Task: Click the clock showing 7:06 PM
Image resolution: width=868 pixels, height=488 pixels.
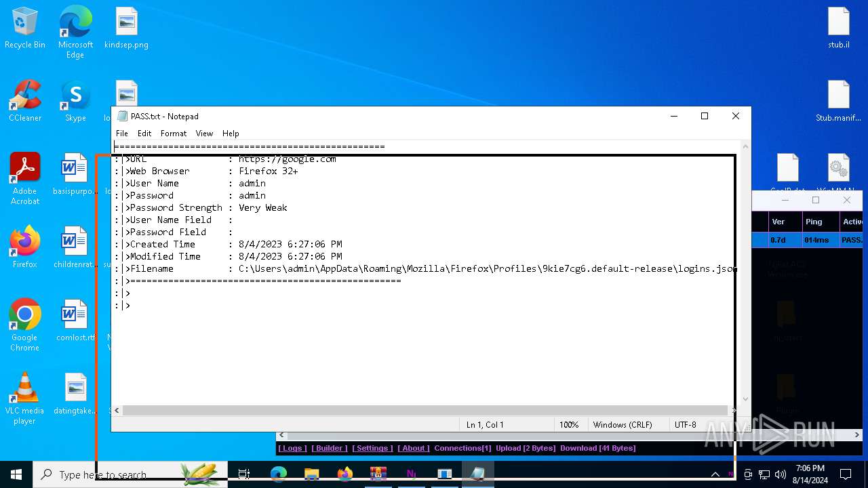Action: click(x=810, y=474)
